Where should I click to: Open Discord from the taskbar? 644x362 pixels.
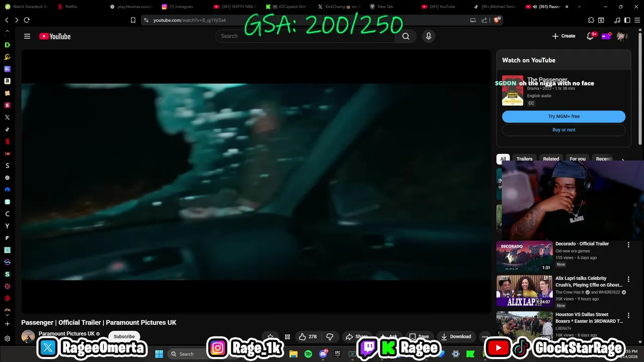pos(323,354)
